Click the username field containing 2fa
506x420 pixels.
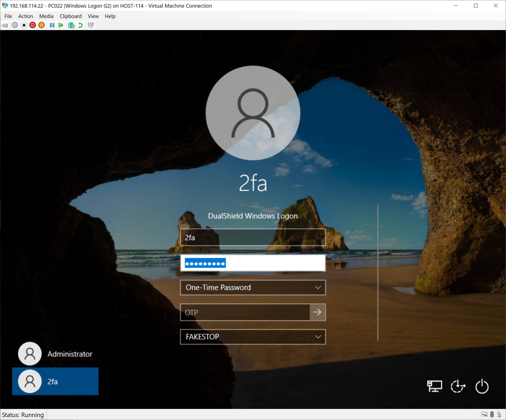253,237
